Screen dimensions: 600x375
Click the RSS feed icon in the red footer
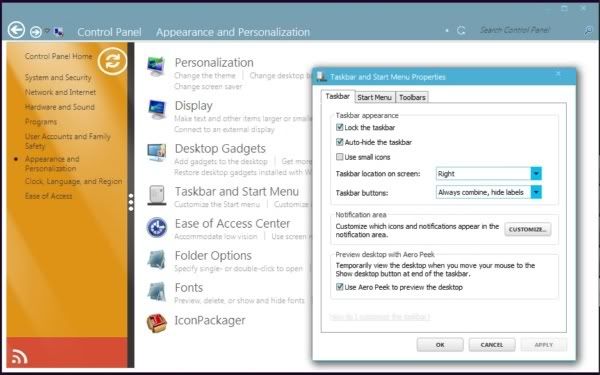point(20,356)
